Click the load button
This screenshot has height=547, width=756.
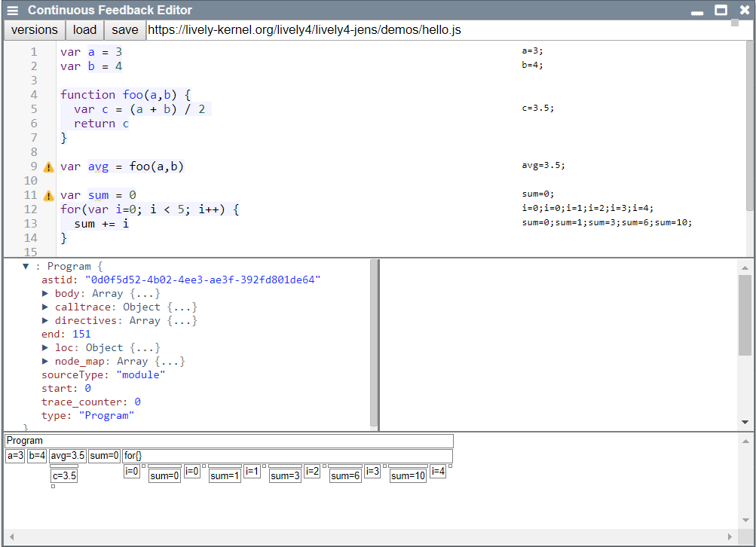point(84,30)
